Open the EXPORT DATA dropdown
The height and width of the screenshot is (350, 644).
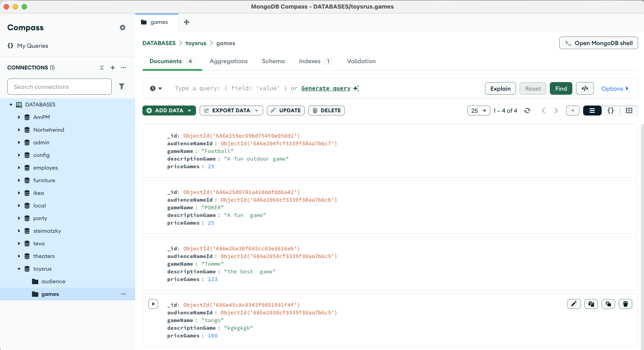tap(231, 111)
